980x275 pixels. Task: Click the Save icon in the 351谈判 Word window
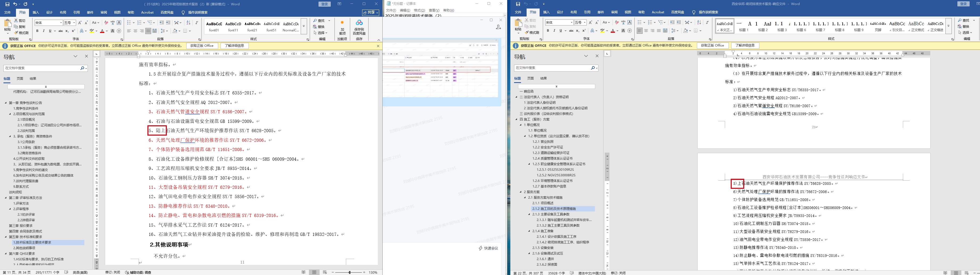point(7,4)
